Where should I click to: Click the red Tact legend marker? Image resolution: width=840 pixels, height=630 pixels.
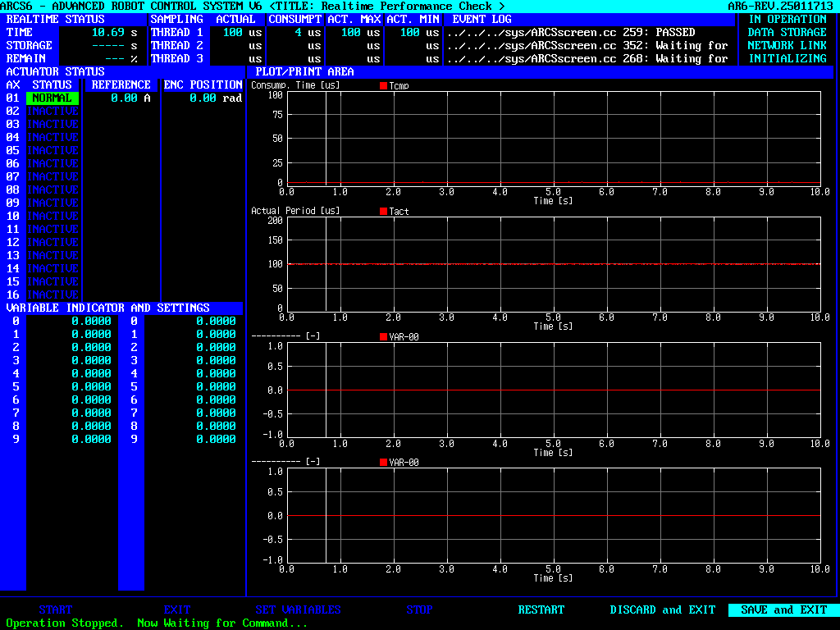click(x=383, y=211)
